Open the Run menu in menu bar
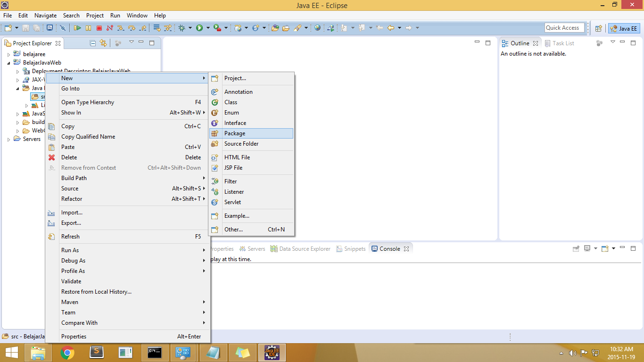The image size is (644, 362). (116, 16)
